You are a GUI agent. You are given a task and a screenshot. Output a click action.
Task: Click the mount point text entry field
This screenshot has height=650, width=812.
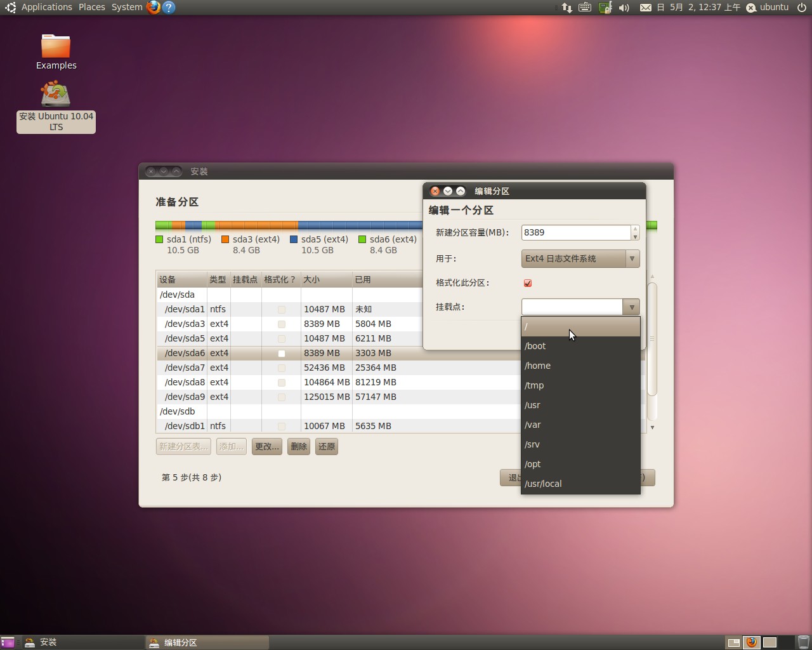(573, 307)
